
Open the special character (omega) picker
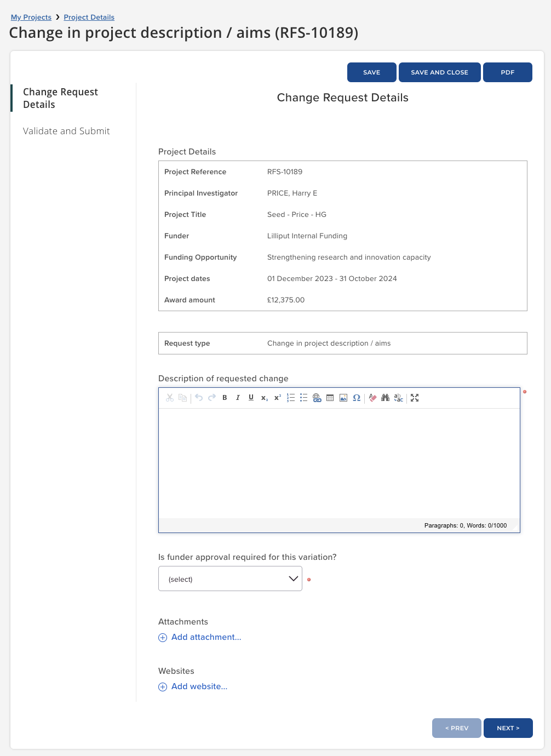(x=357, y=398)
